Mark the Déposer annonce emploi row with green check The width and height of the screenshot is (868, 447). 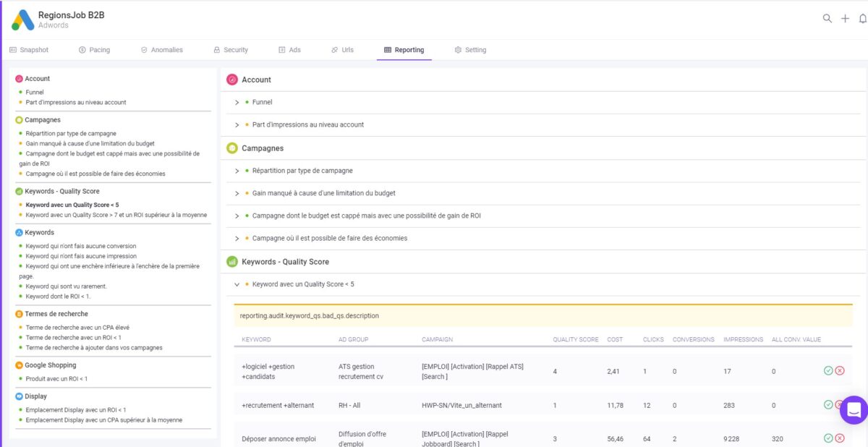click(827, 438)
